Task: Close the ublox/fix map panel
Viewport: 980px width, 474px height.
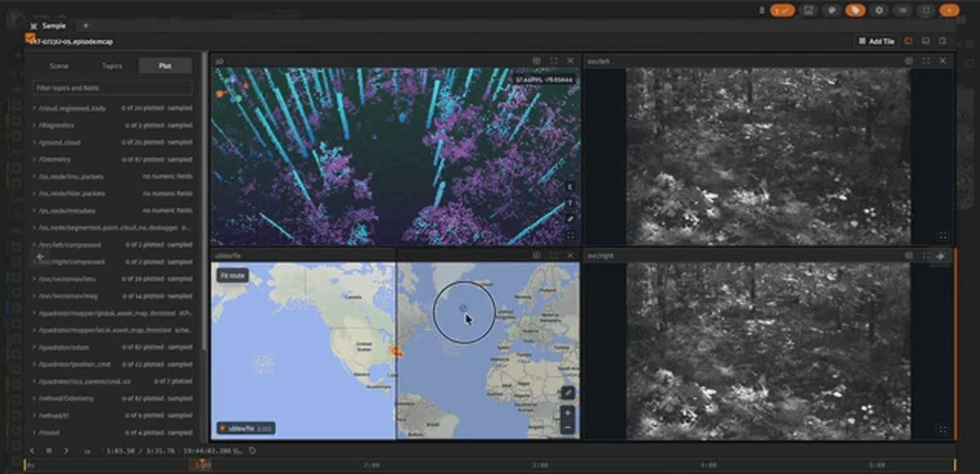Action: click(x=571, y=255)
